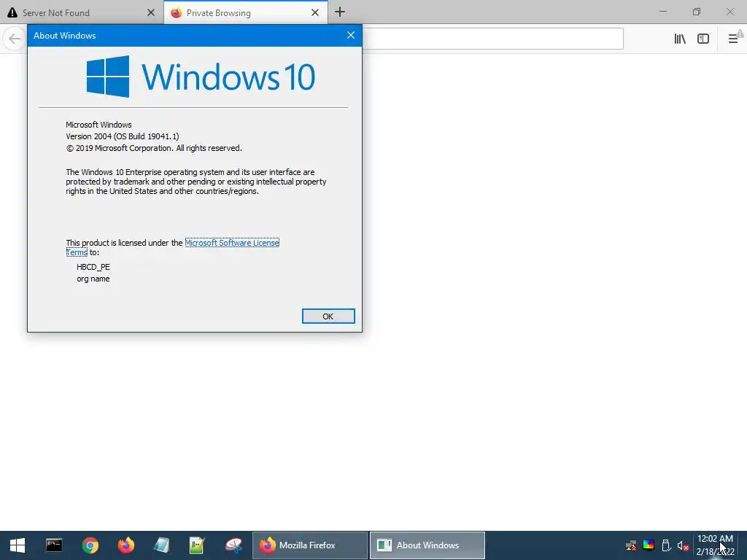Open the Firefox Library icon
Image resolution: width=747 pixels, height=560 pixels.
point(680,39)
